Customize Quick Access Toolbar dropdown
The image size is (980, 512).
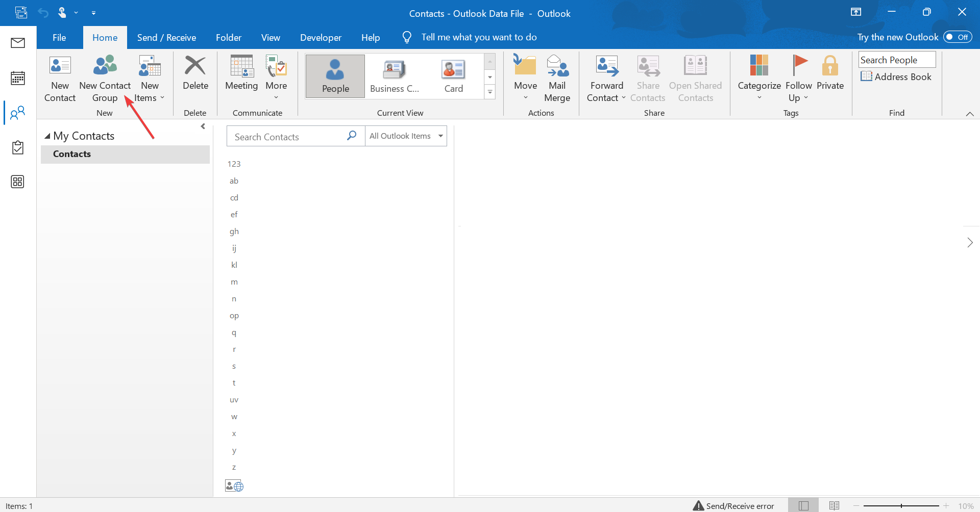(x=93, y=13)
